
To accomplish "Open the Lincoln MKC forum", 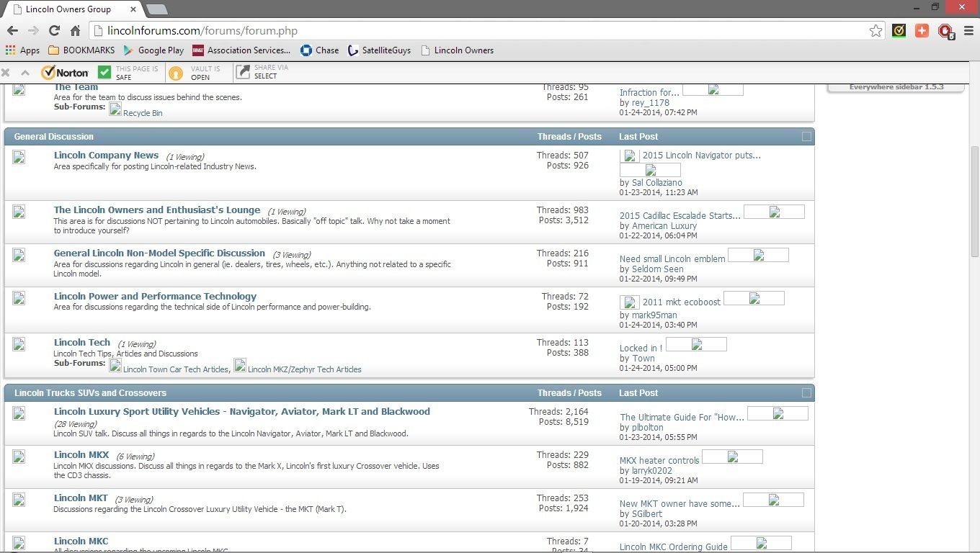I will [81, 541].
